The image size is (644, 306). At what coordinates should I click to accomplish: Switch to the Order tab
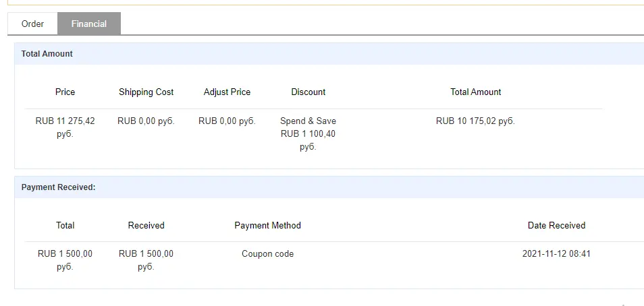(x=32, y=24)
